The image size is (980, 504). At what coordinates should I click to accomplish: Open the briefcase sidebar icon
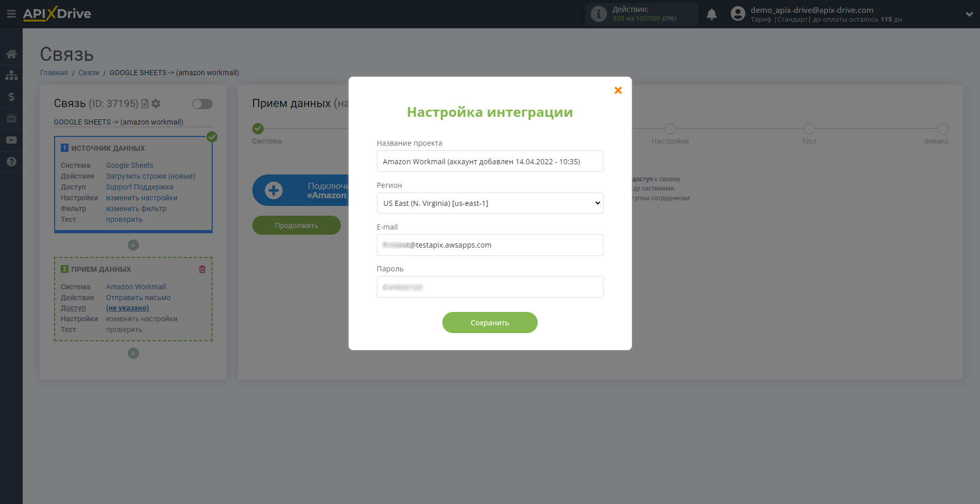11,118
